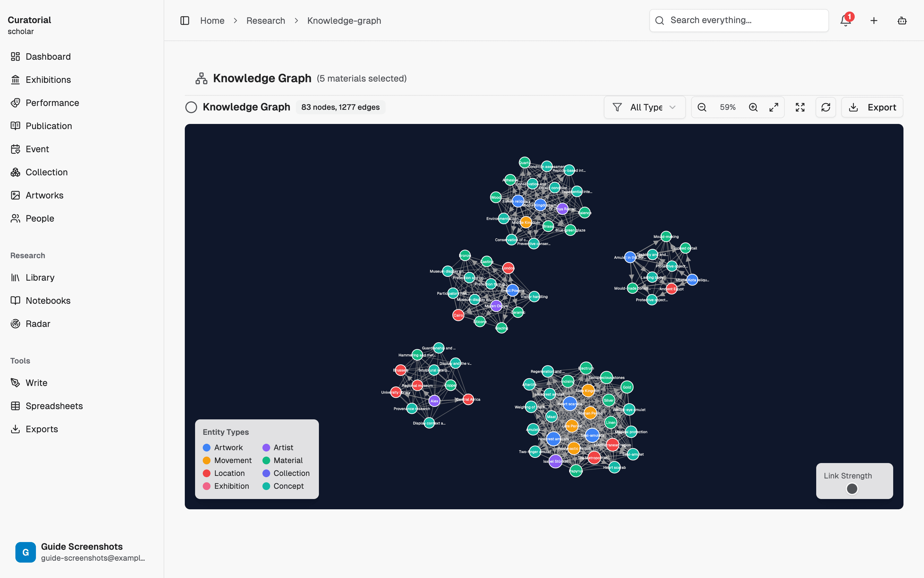
Task: Select the Knowledge Graph radio circle
Action: tap(191, 108)
